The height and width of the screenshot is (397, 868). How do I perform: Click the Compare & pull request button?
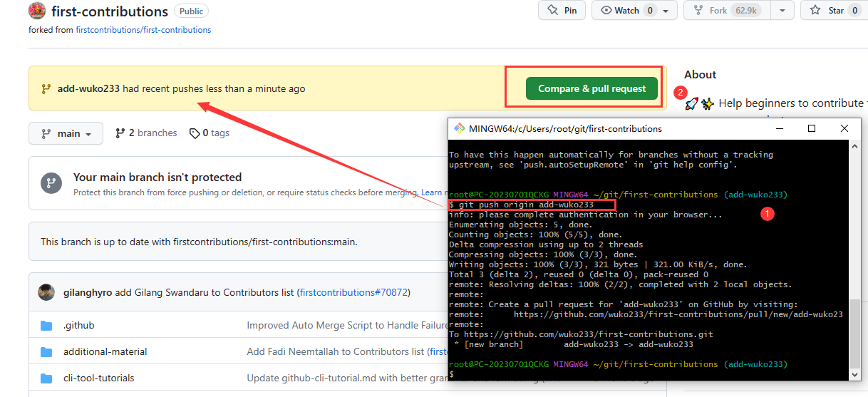591,88
